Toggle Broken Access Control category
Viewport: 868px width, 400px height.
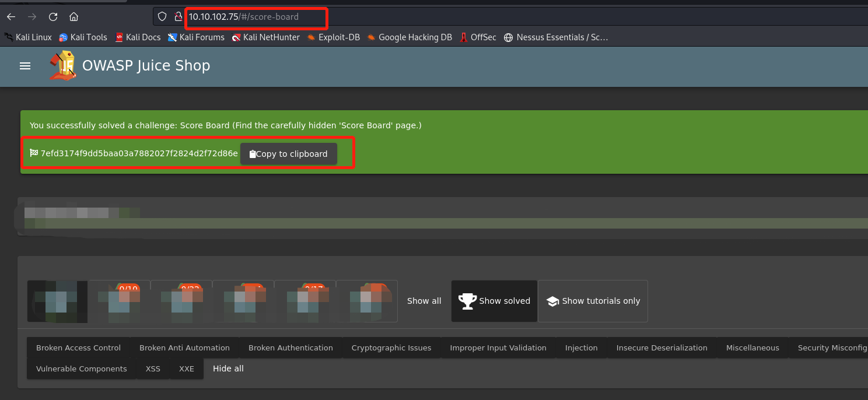78,348
